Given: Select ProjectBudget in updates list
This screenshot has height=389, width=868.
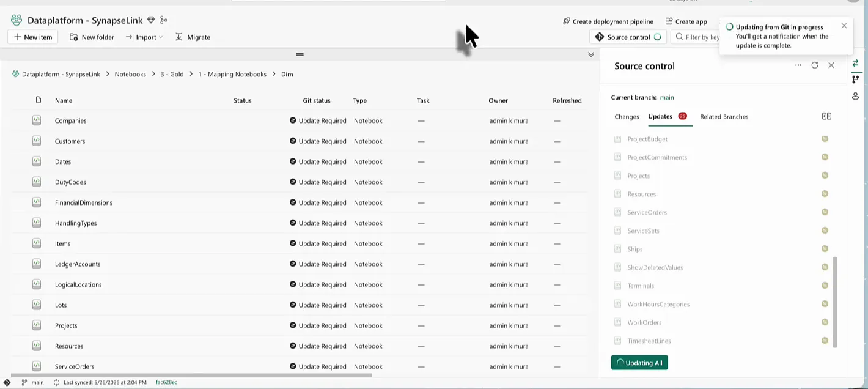Looking at the screenshot, I should tap(647, 139).
